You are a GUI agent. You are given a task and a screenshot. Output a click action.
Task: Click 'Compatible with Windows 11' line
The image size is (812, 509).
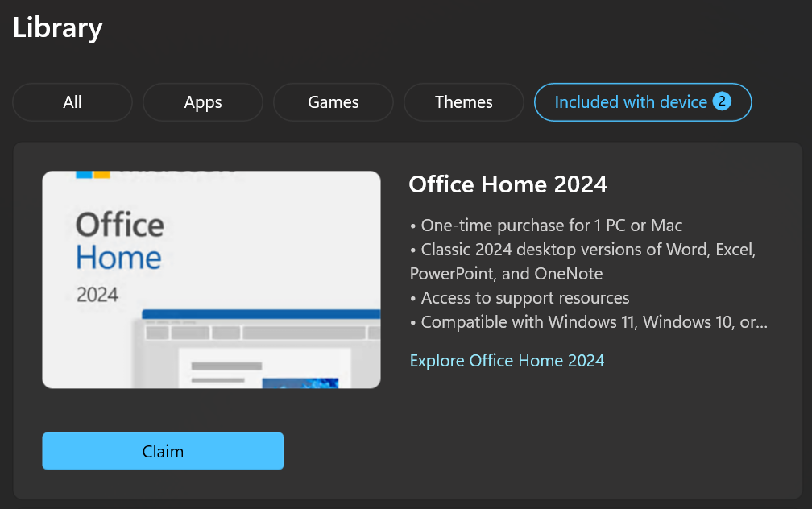589,322
